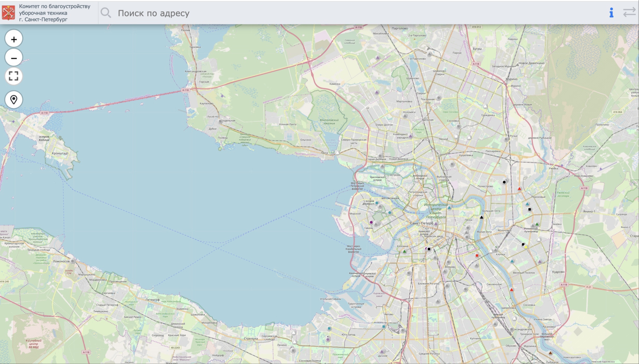Select purple circle marker near Гавань
639x364 pixels.
[371, 222]
